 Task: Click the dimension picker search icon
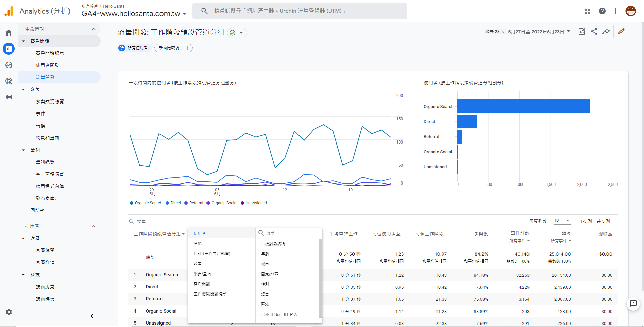tap(261, 233)
